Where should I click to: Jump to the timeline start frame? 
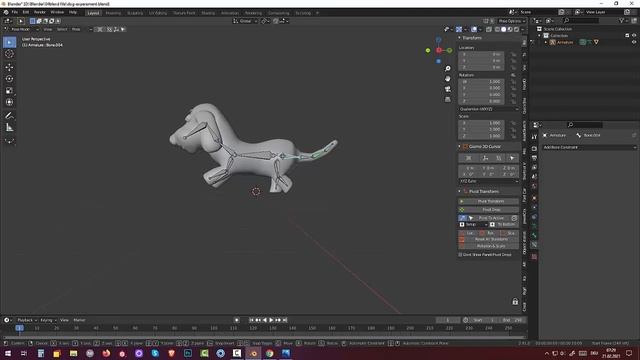pos(251,320)
